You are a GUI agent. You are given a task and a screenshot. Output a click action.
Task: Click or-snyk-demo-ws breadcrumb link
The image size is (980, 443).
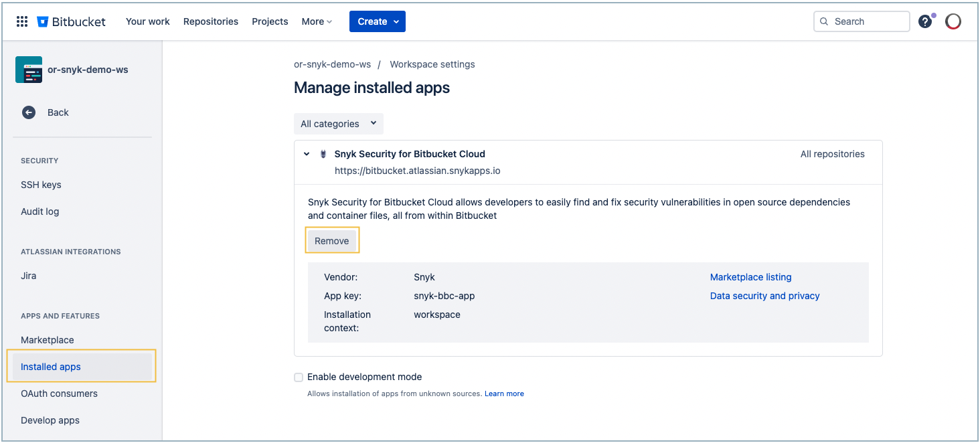pos(332,64)
